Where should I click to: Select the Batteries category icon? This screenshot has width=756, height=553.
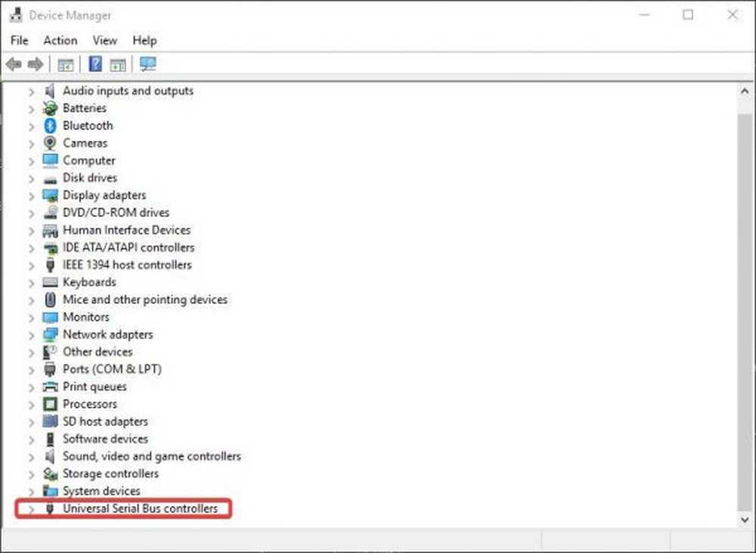[x=51, y=108]
